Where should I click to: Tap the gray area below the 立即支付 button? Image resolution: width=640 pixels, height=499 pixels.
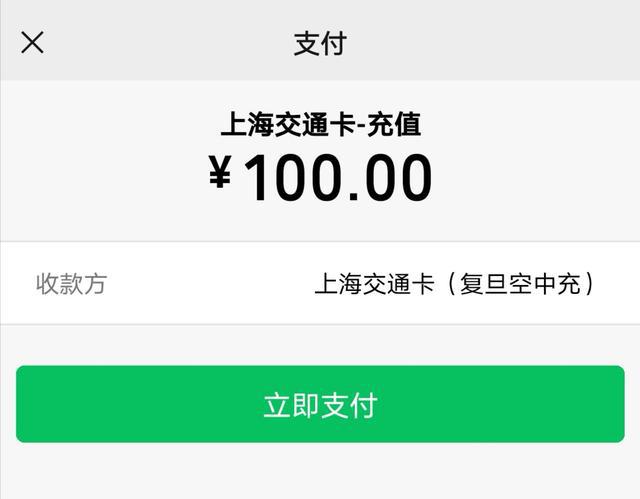(x=320, y=470)
